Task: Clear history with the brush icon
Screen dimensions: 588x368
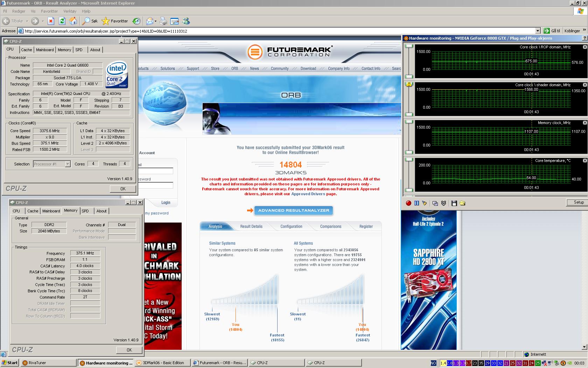Action: [425, 203]
